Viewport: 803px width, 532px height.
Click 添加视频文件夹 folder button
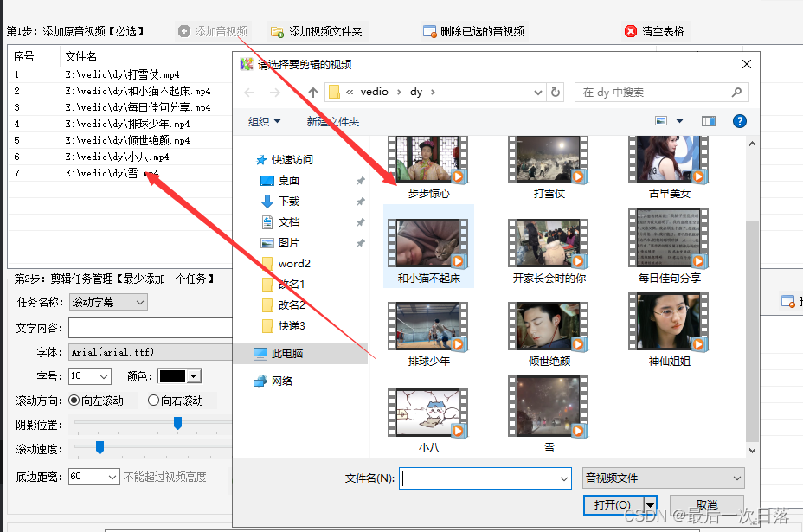tap(317, 31)
